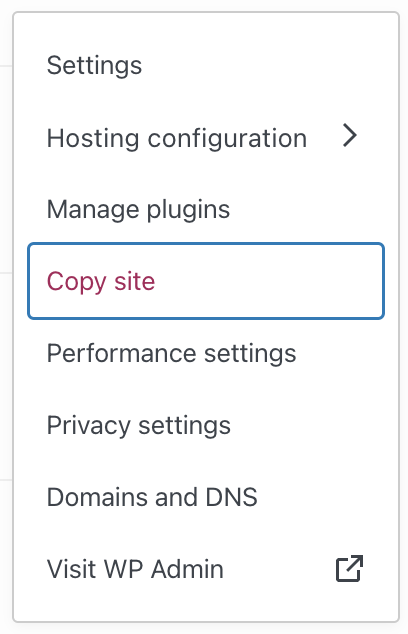Open Domains and DNS
408x634 pixels.
206,497
